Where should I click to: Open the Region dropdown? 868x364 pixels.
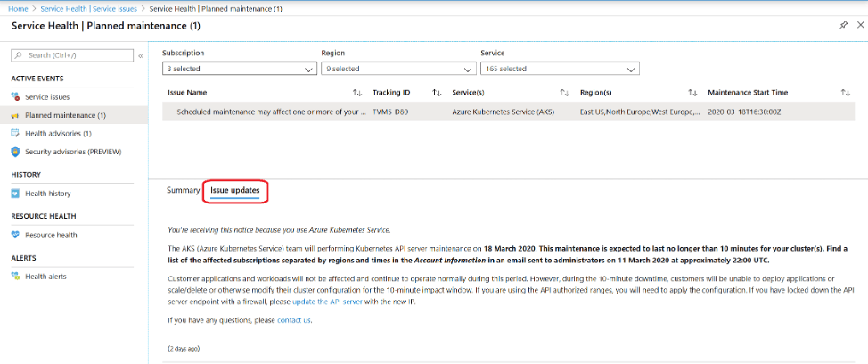tap(398, 69)
